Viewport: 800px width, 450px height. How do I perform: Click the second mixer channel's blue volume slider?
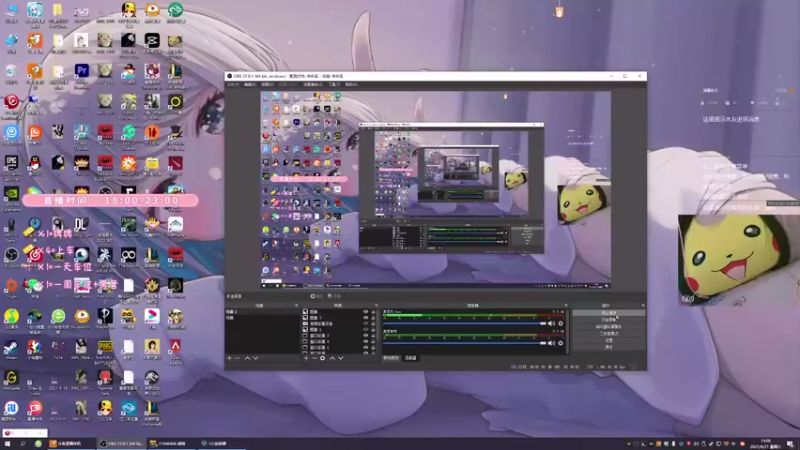(464, 343)
